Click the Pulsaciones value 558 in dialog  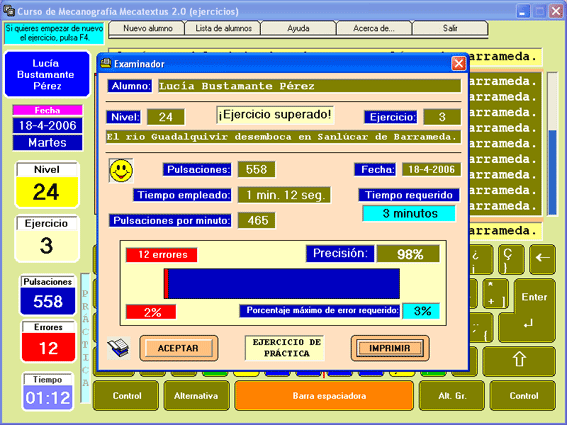tap(256, 170)
